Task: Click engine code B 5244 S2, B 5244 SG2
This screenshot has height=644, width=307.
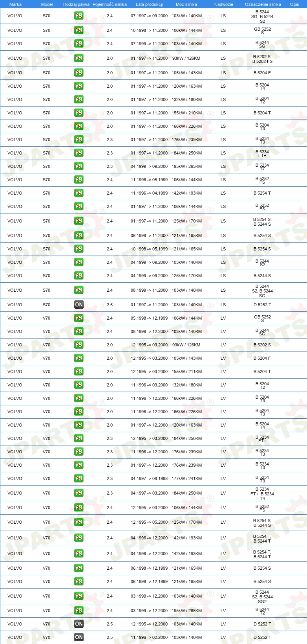Action: click(262, 597)
